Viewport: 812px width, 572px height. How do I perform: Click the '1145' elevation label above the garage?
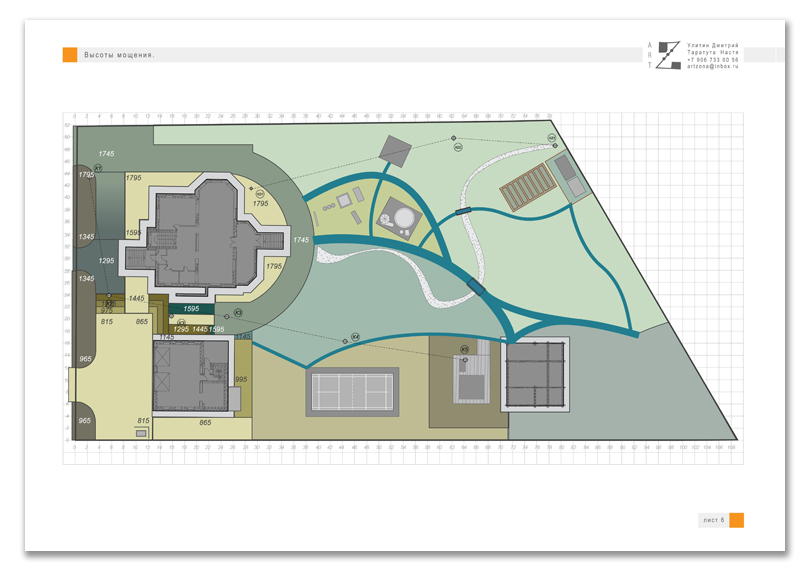(167, 338)
